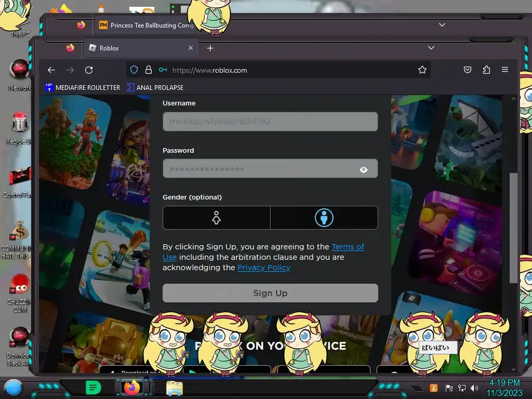
Task: Open the volume speaker tray icon
Action: (x=474, y=388)
